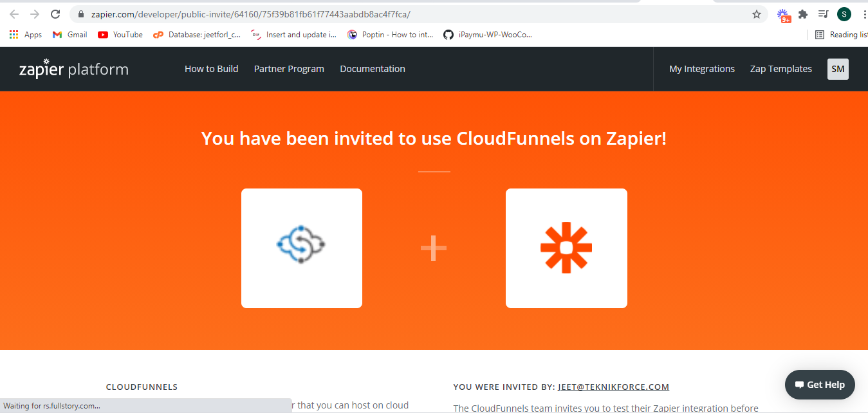Open the Get Help chat button
The height and width of the screenshot is (413, 868).
[x=820, y=385]
